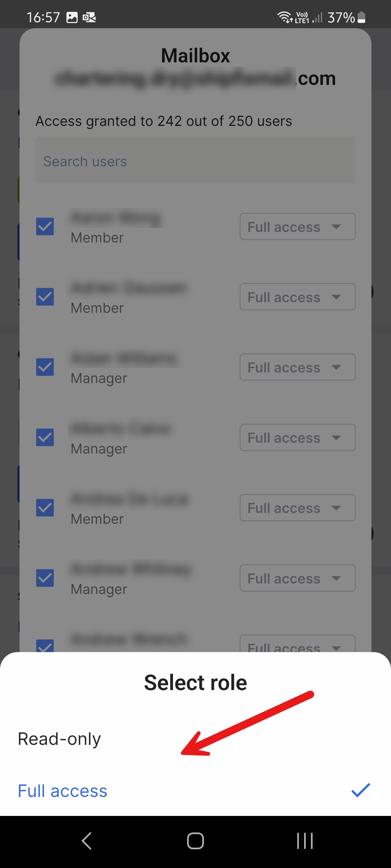Viewport: 391px width, 868px height.
Task: Toggle the second Member user checkbox
Action: pyautogui.click(x=45, y=297)
